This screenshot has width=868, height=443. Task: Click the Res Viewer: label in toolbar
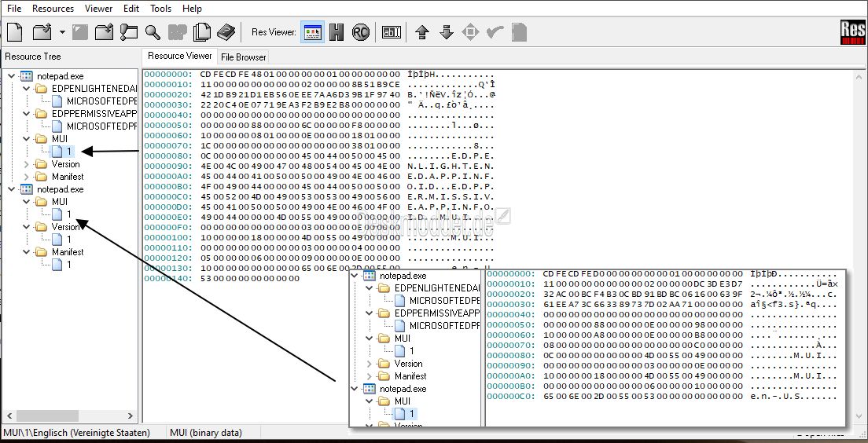pos(274,32)
